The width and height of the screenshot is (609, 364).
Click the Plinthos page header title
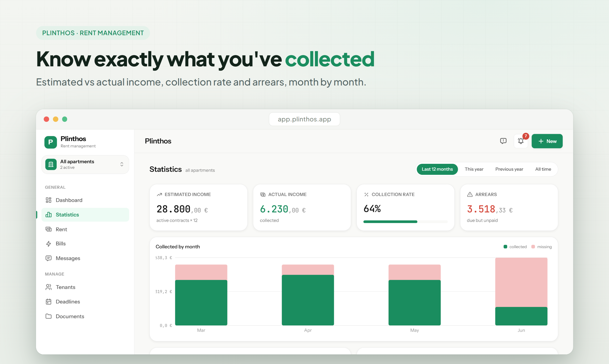pos(158,141)
